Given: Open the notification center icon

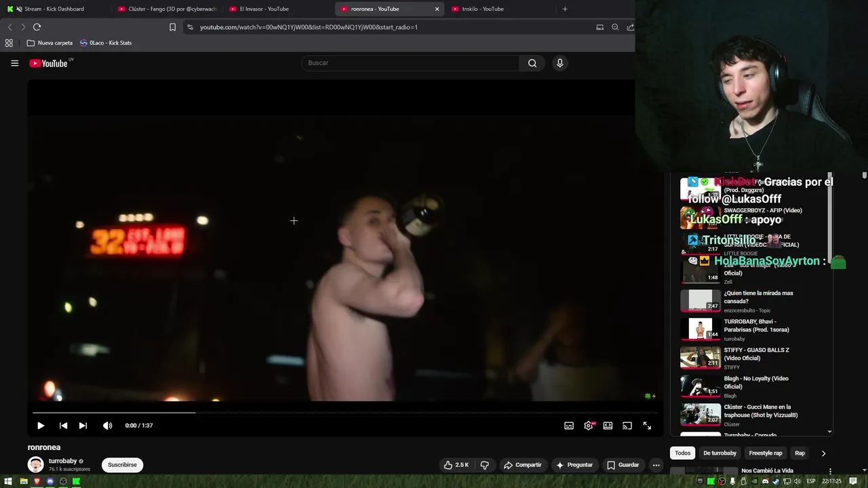Looking at the screenshot, I should pyautogui.click(x=854, y=481).
